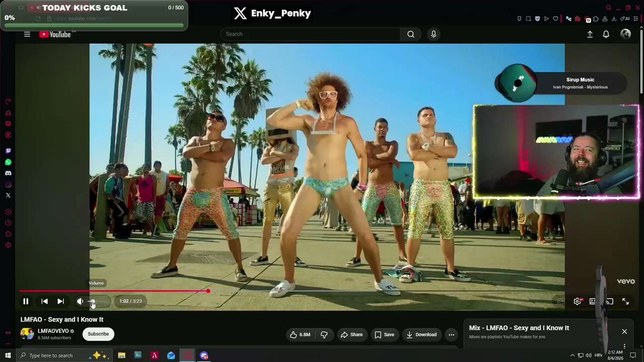The width and height of the screenshot is (644, 362).
Task: Open Discord from the taskbar
Action: click(x=204, y=355)
